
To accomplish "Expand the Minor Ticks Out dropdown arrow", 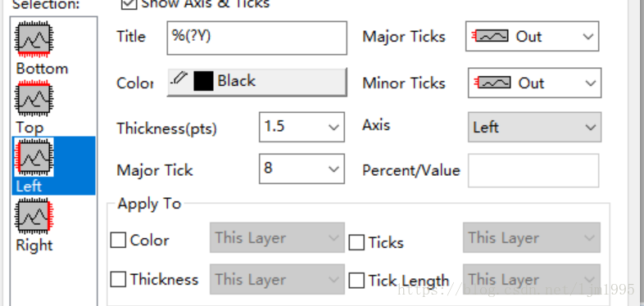I will tap(591, 83).
